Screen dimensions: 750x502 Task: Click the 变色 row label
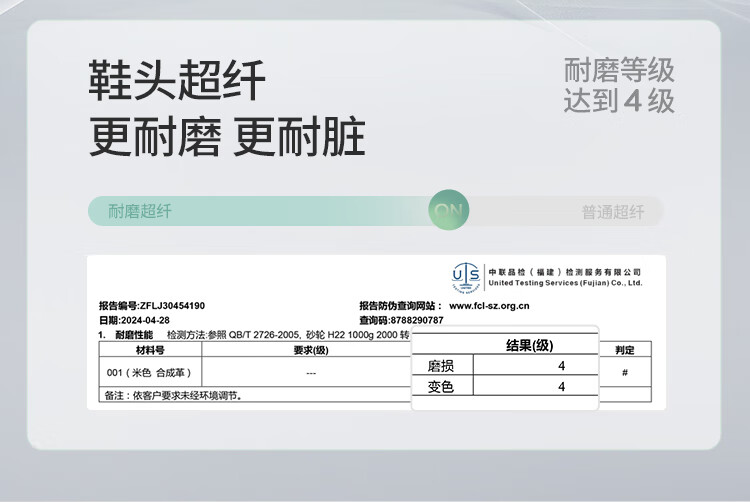point(441,386)
